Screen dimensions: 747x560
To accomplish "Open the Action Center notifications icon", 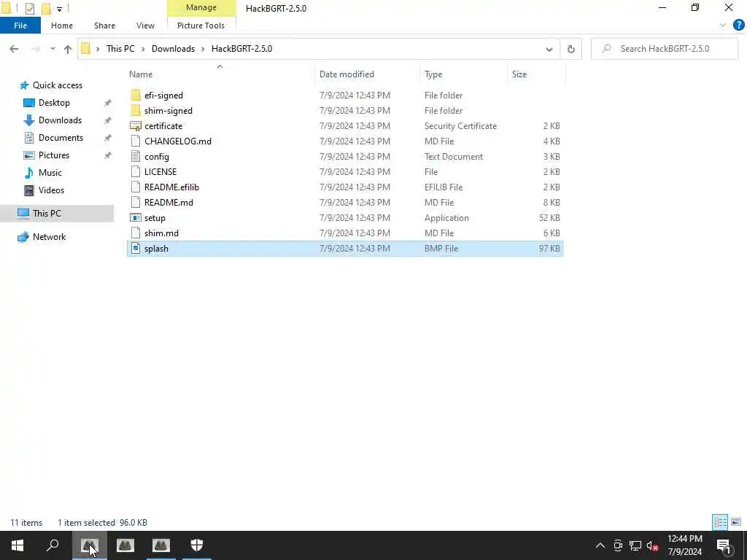I will click(x=723, y=545).
